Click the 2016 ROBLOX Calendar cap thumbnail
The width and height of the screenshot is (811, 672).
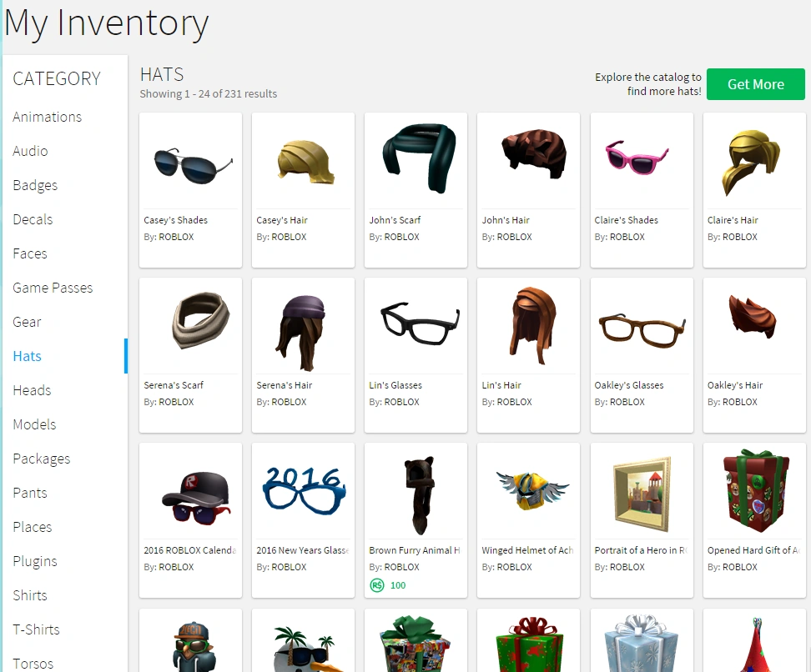(190, 492)
